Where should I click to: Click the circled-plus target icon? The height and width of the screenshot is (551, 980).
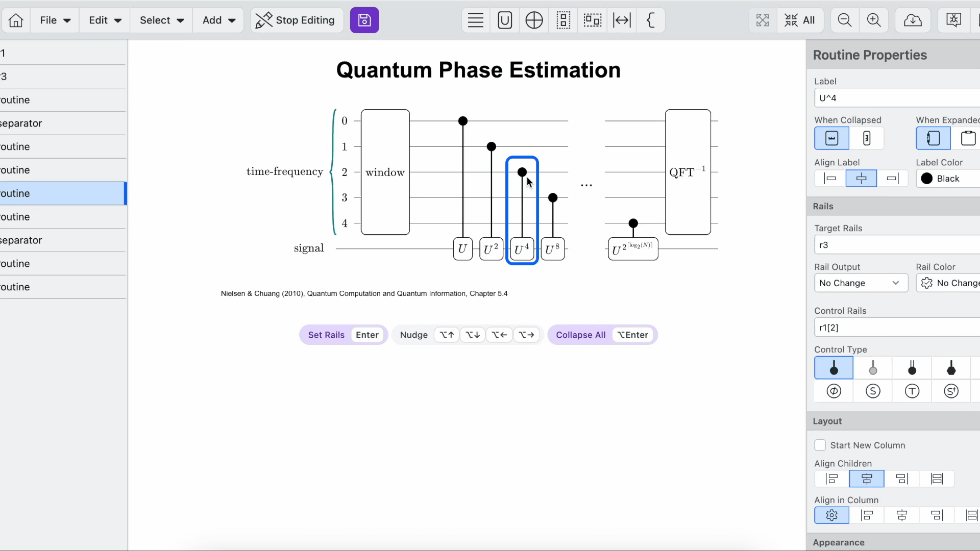534,20
